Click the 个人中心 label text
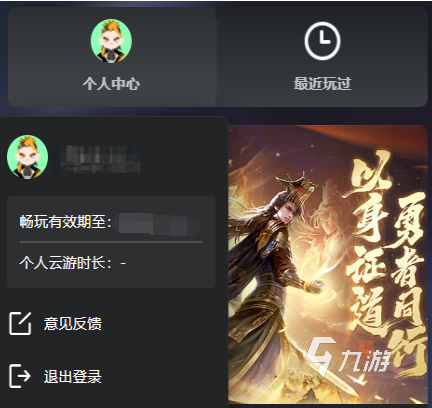Viewport: 432px width, 408px height. (111, 83)
